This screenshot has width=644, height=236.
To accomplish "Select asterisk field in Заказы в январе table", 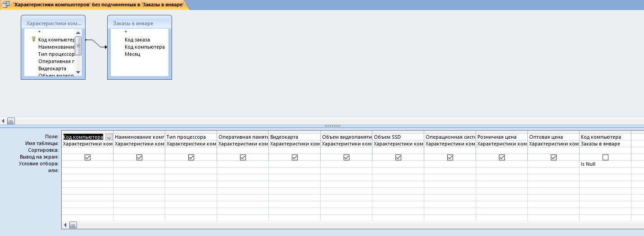I will (126, 32).
